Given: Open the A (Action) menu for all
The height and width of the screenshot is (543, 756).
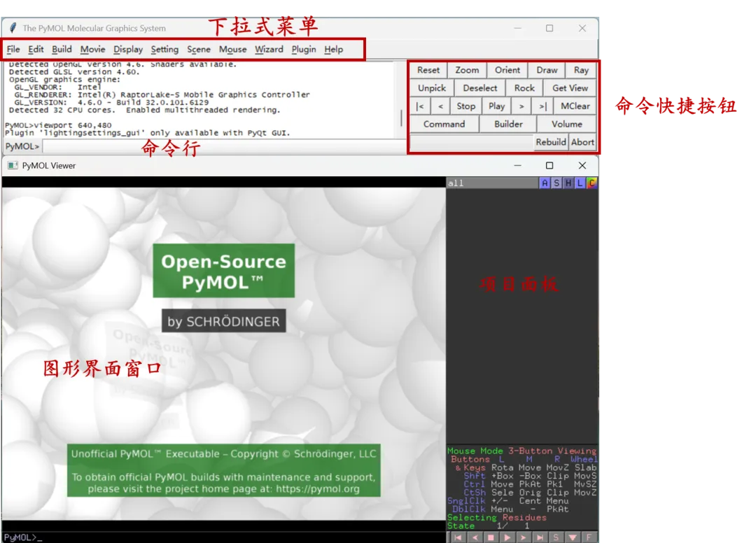Looking at the screenshot, I should (545, 183).
